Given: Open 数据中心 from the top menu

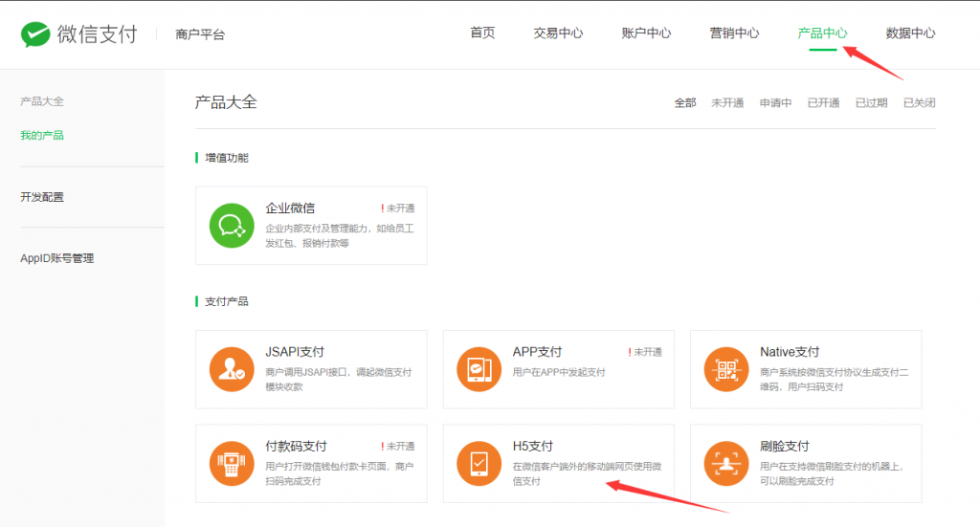Looking at the screenshot, I should click(910, 33).
